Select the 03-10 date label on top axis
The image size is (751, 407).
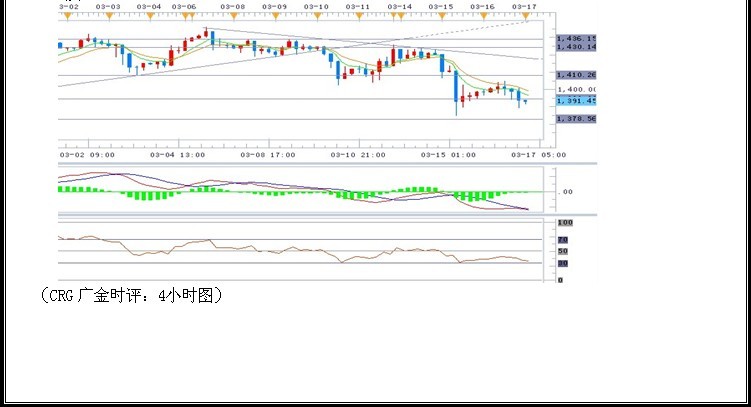317,7
